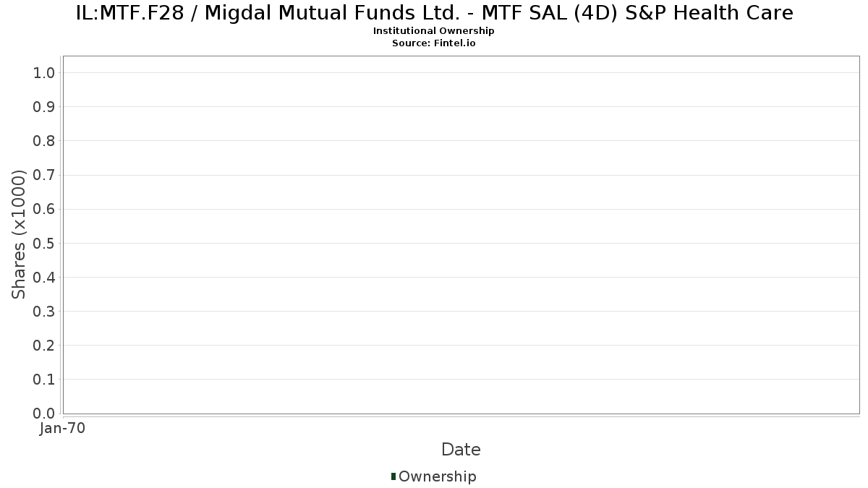868x488 pixels.
Task: Select the 0.8 y-axis tick label
Action: (45, 140)
